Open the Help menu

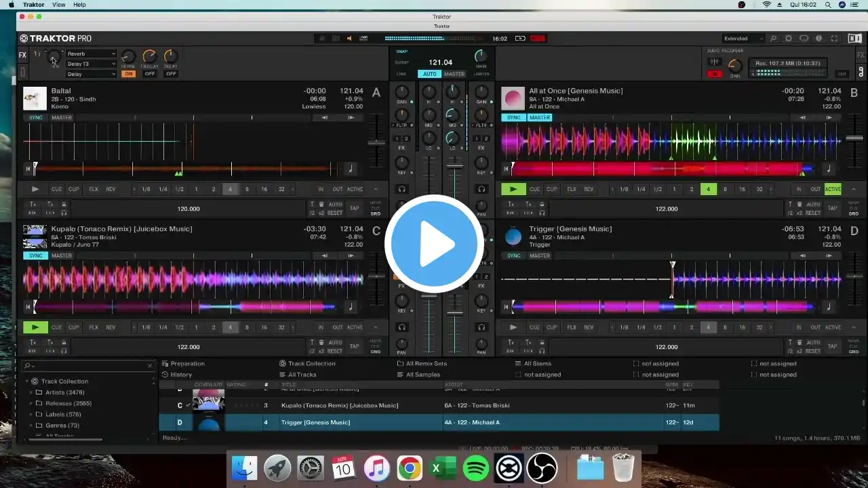[79, 5]
